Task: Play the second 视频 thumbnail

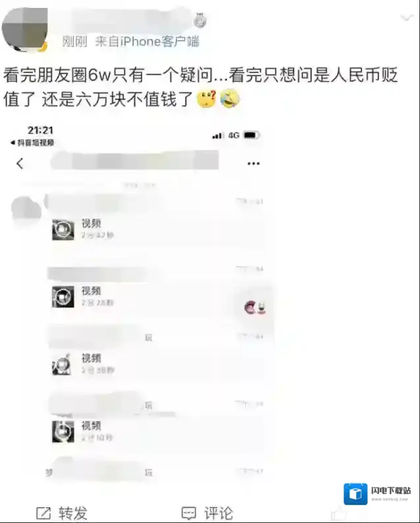Action: (63, 297)
